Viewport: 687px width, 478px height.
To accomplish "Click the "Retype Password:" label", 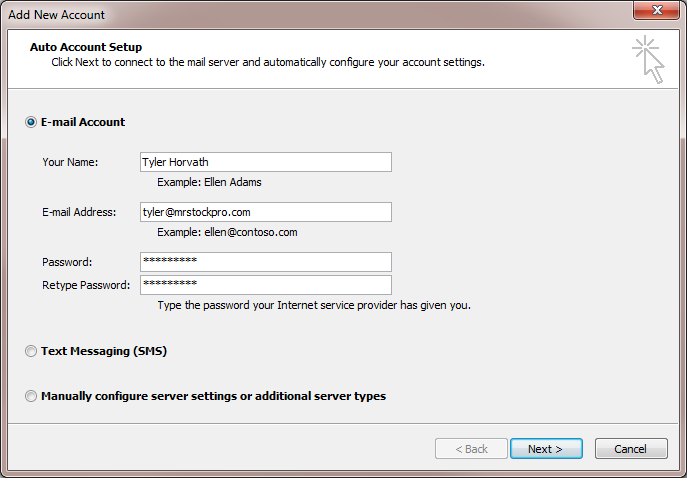I will (86, 285).
